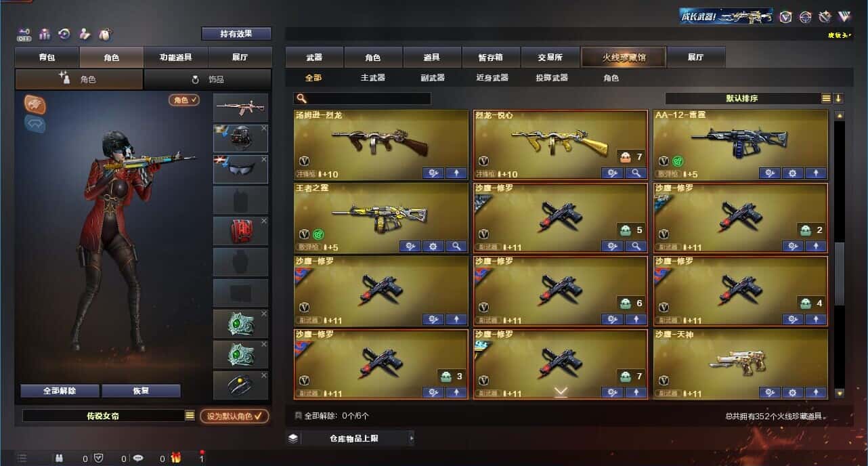Image resolution: width=868 pixels, height=466 pixels.
Task: Click the crosshair badge icon at top right
Action: click(805, 17)
